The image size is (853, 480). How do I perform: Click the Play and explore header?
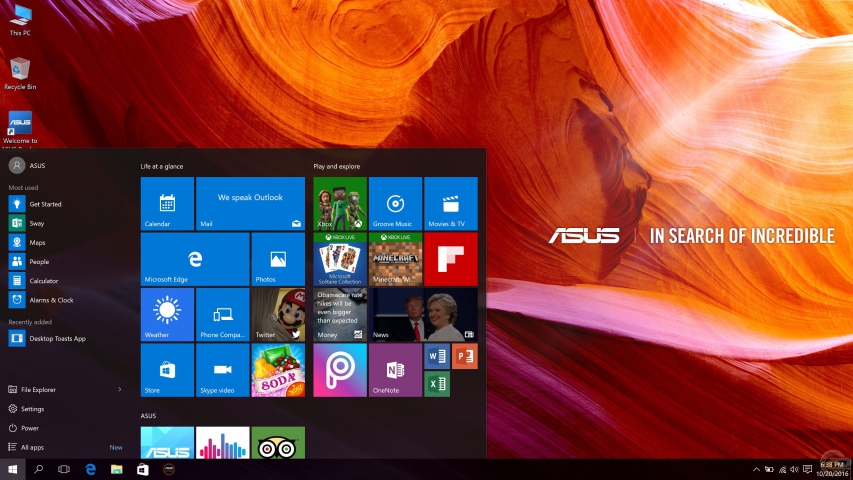tap(337, 167)
